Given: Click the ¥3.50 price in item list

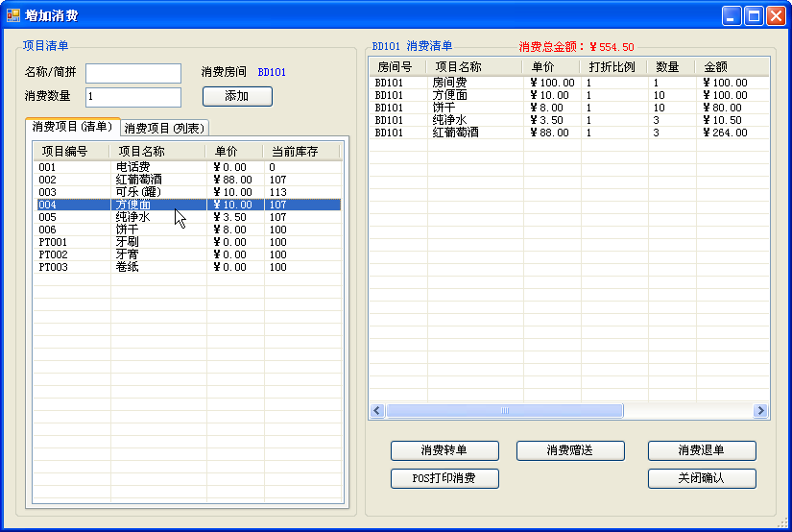Looking at the screenshot, I should [x=229, y=217].
